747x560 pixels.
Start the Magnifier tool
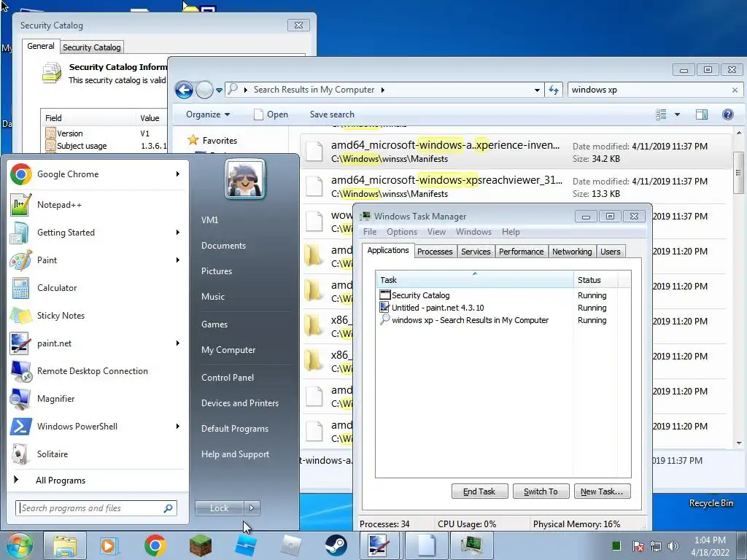(98, 399)
